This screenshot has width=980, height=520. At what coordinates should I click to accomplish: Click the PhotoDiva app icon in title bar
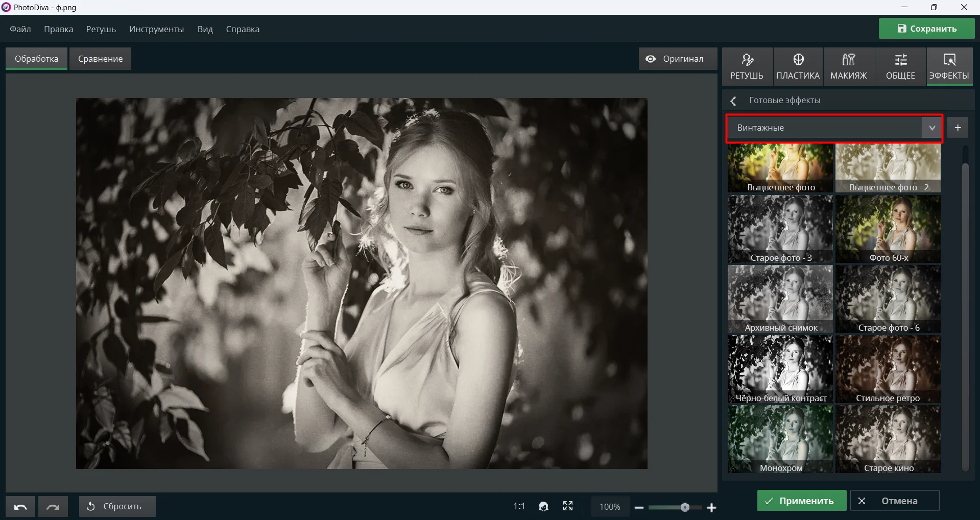[x=6, y=7]
